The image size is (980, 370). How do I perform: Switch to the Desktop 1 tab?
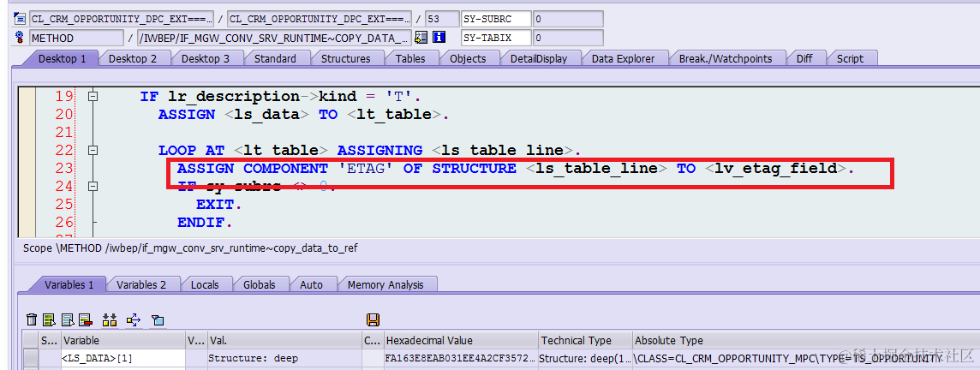tap(62, 58)
